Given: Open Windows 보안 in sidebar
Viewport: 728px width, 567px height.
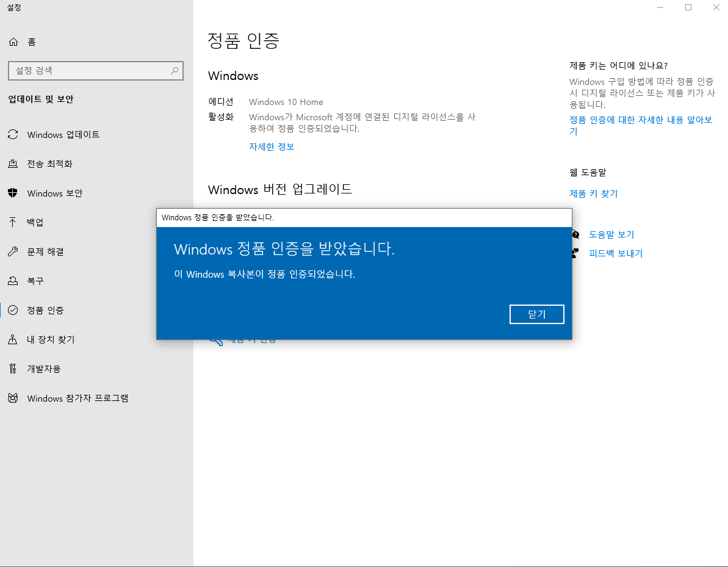Looking at the screenshot, I should pos(96,193).
